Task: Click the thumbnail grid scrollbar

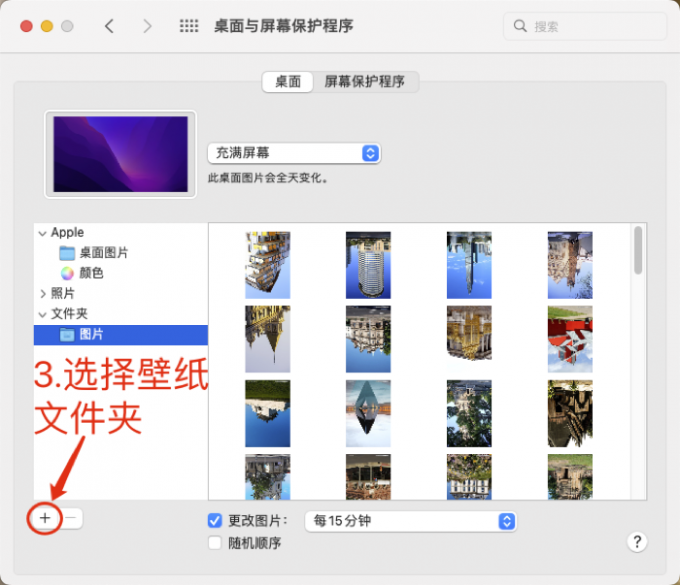Action: [x=638, y=250]
